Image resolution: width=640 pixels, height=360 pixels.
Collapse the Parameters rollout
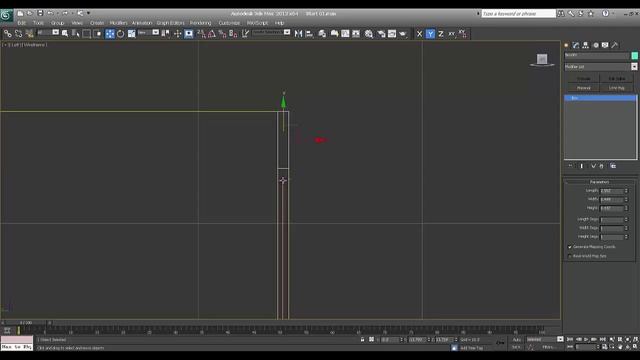[600, 182]
